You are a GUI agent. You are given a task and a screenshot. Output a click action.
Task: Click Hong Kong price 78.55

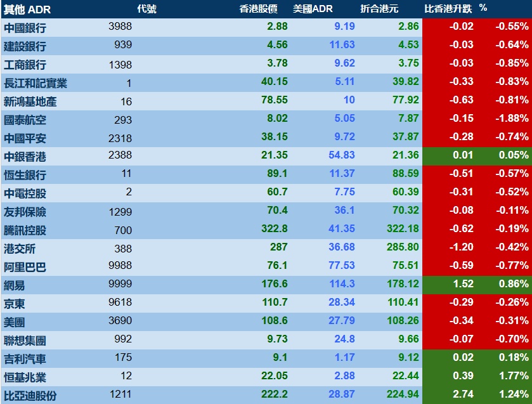(x=275, y=100)
